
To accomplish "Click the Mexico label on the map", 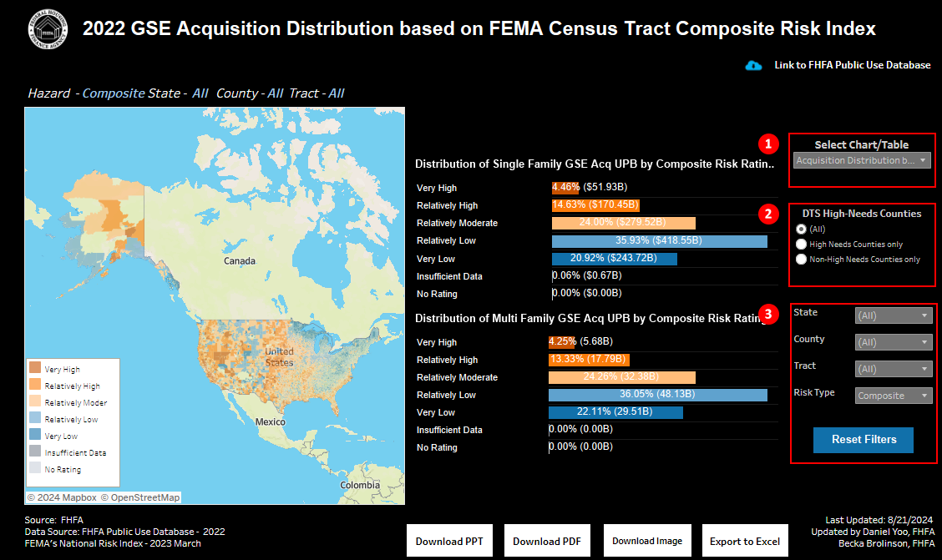I will [271, 422].
